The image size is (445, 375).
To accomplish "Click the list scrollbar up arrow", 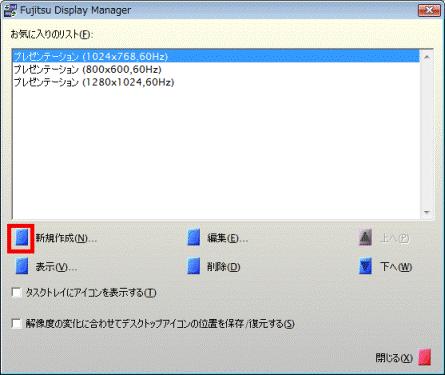I will (x=427, y=57).
